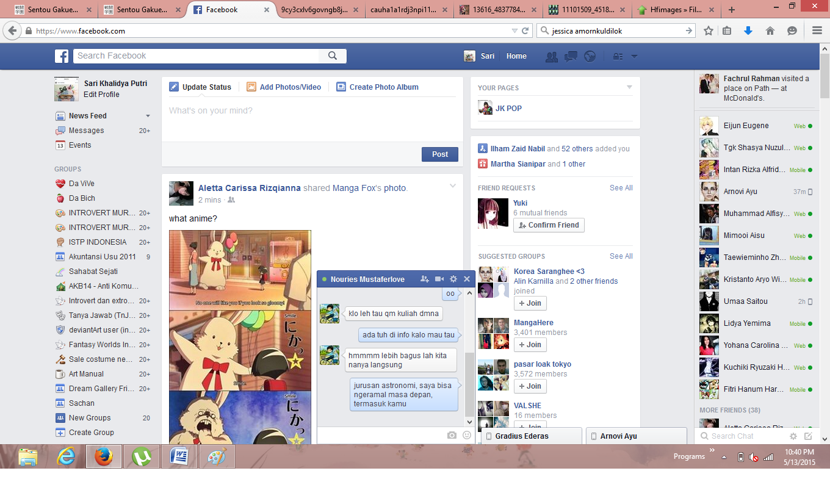
Task: Click the Facebook logo icon
Action: coord(62,56)
